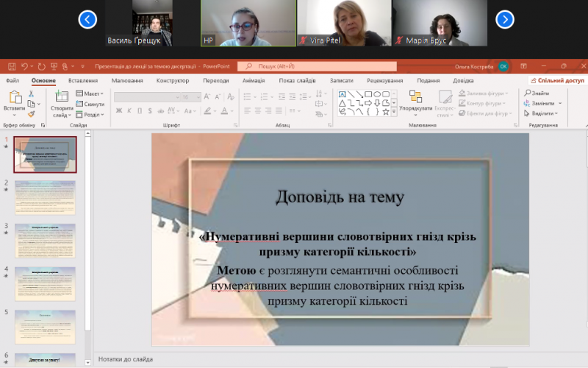
Task: Toggle italic formatting К button
Action: click(128, 111)
